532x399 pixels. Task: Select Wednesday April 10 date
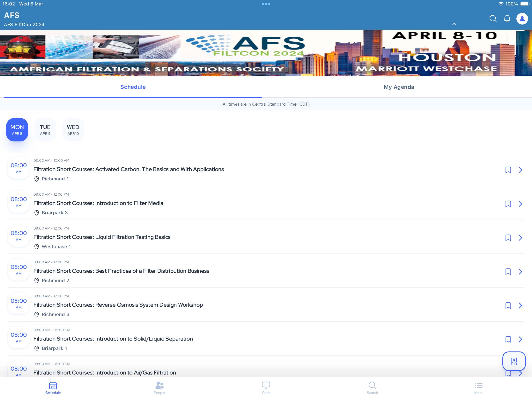(73, 130)
